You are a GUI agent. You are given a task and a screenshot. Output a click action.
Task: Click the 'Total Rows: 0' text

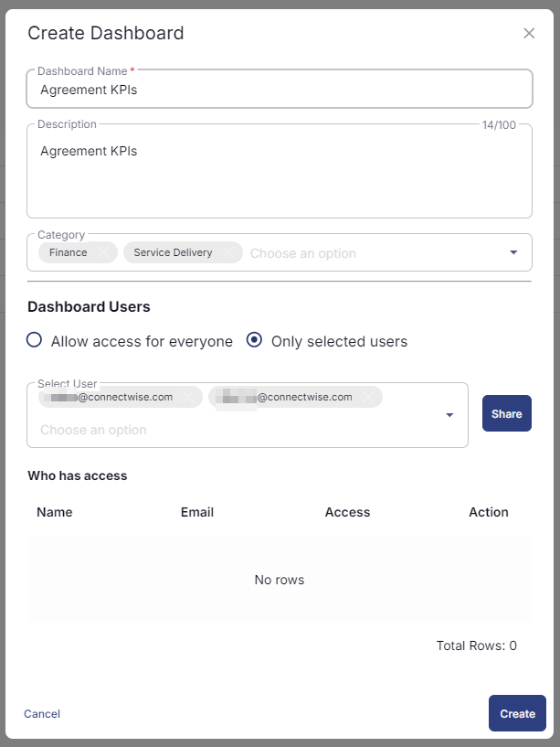point(477,646)
